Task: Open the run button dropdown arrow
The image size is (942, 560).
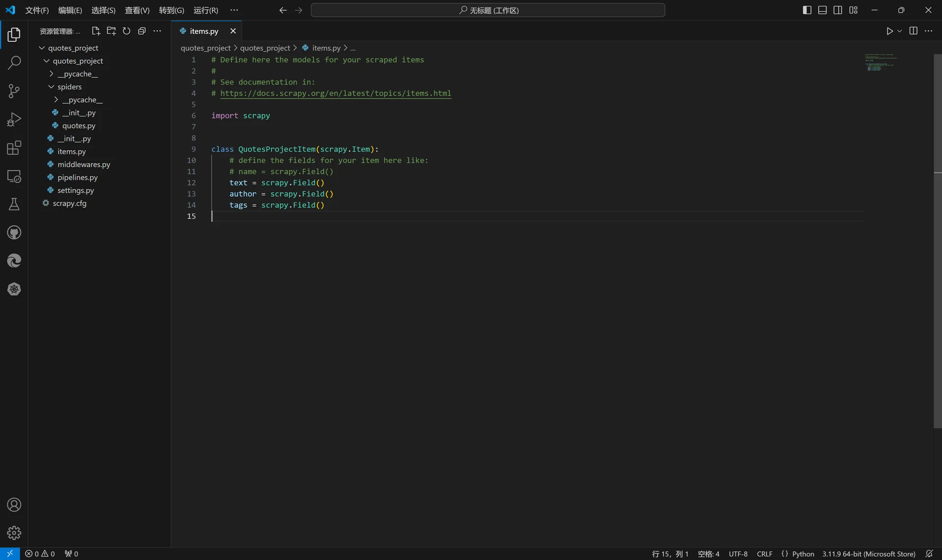Action: (900, 31)
